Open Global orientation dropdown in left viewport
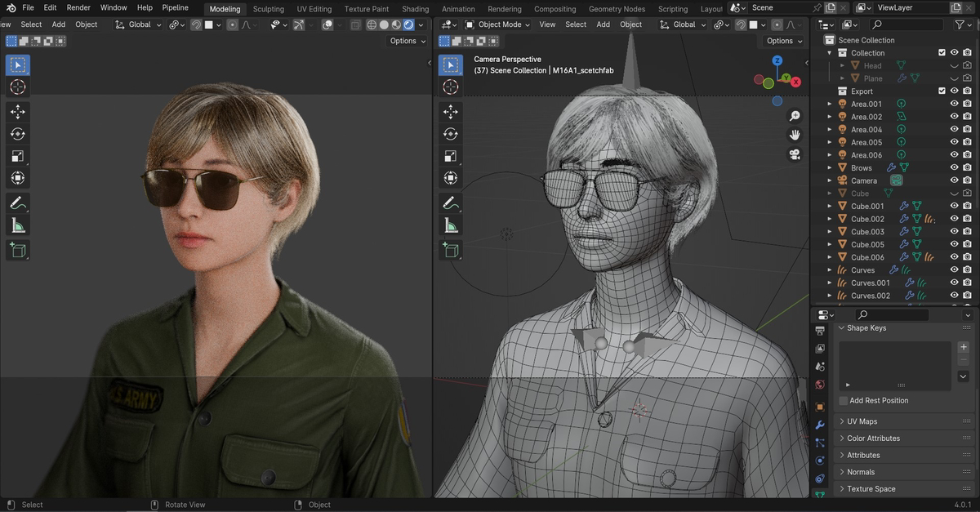The image size is (980, 512). tap(139, 24)
